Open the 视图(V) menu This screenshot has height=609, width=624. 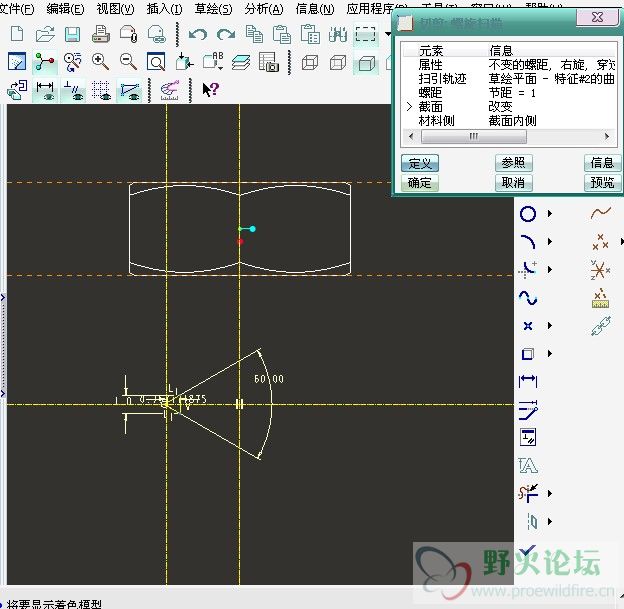coord(115,8)
